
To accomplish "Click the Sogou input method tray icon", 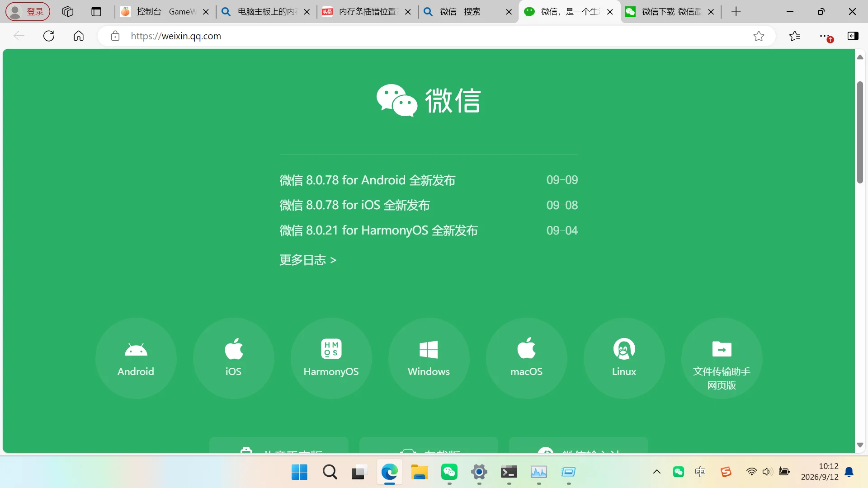I will [726, 472].
